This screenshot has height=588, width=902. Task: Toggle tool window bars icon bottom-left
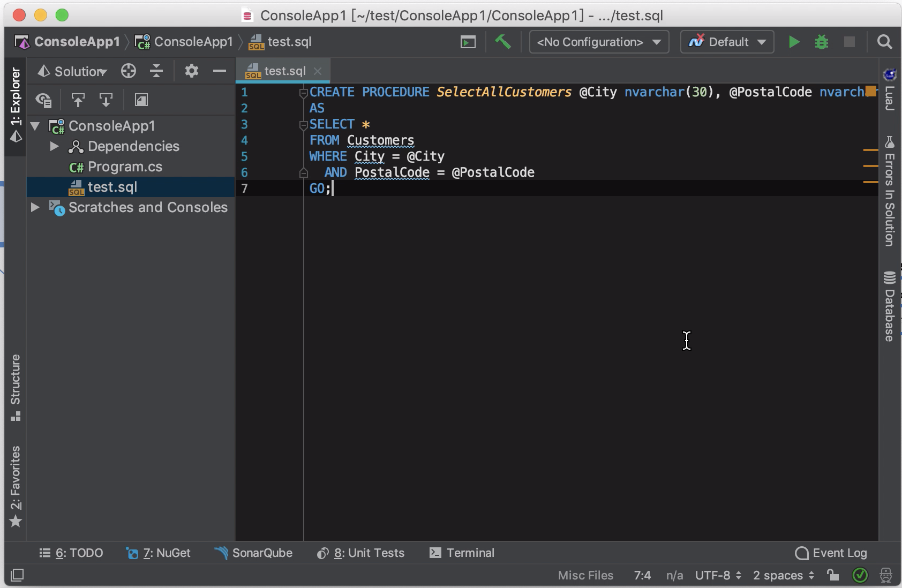pos(17,576)
